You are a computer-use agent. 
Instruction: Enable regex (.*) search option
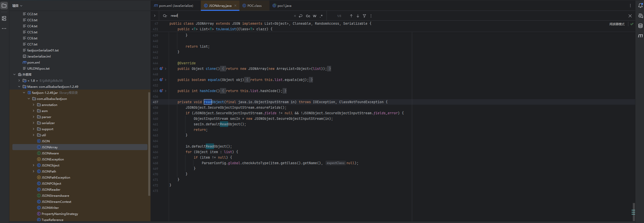(x=321, y=16)
